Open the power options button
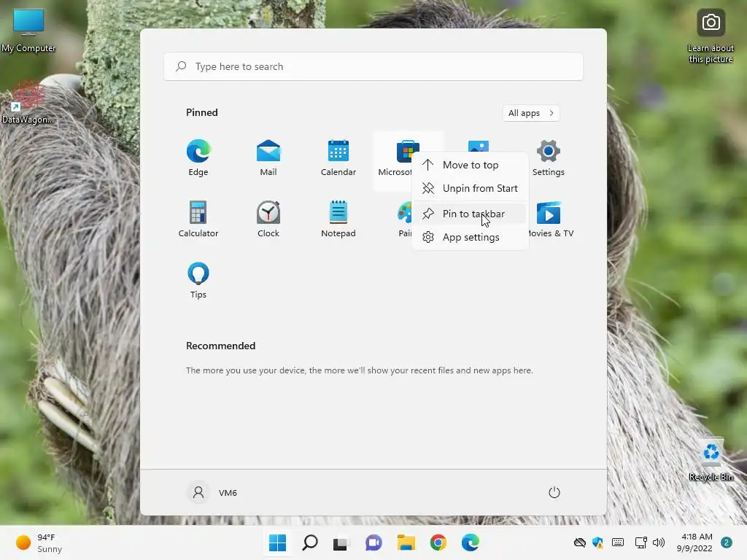 pos(554,492)
